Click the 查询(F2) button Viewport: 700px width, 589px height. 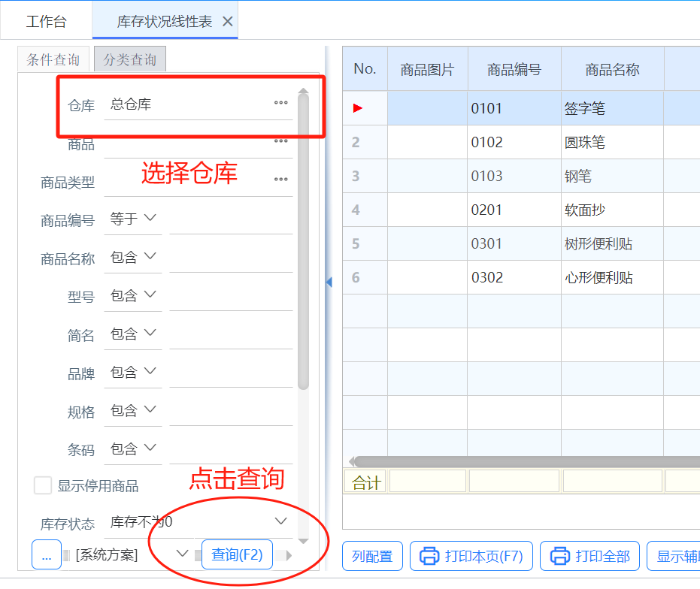(237, 554)
